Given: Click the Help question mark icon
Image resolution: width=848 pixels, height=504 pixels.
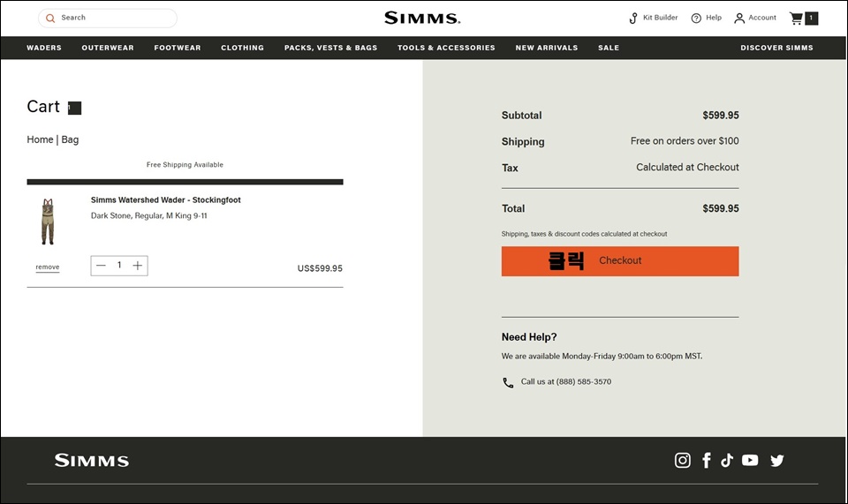Looking at the screenshot, I should point(696,19).
